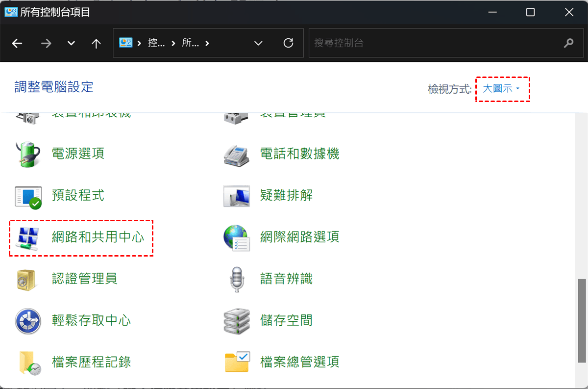Open the 網際網路選項 globe icon
Screen dimensions: 588x389
(237, 238)
